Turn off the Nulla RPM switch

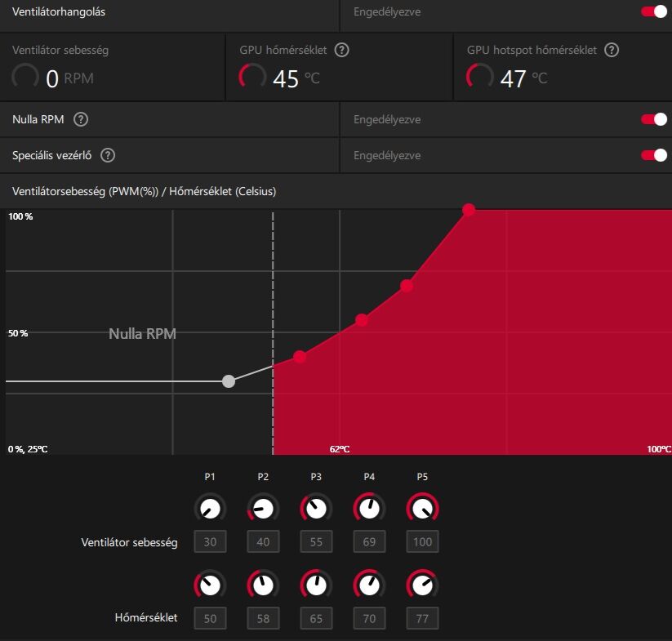tap(654, 119)
